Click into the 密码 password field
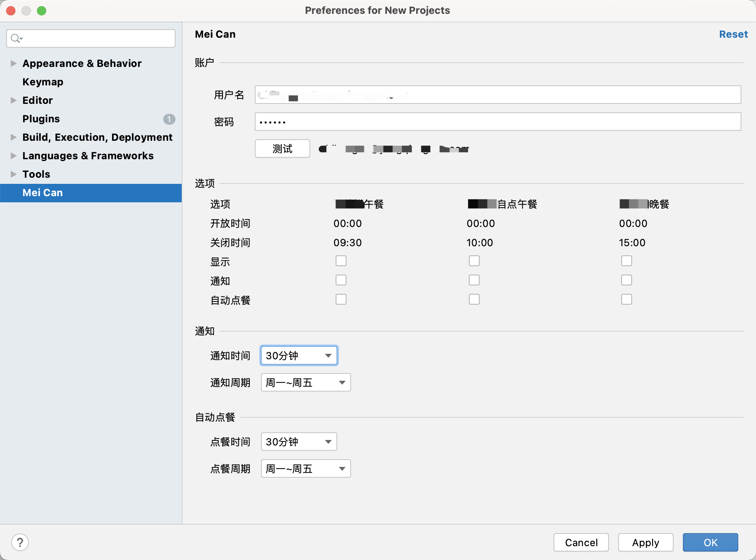This screenshot has width=756, height=560. click(x=498, y=122)
